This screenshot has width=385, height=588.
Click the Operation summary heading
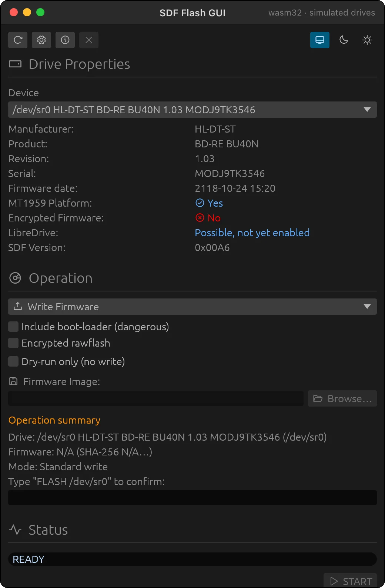(x=54, y=420)
